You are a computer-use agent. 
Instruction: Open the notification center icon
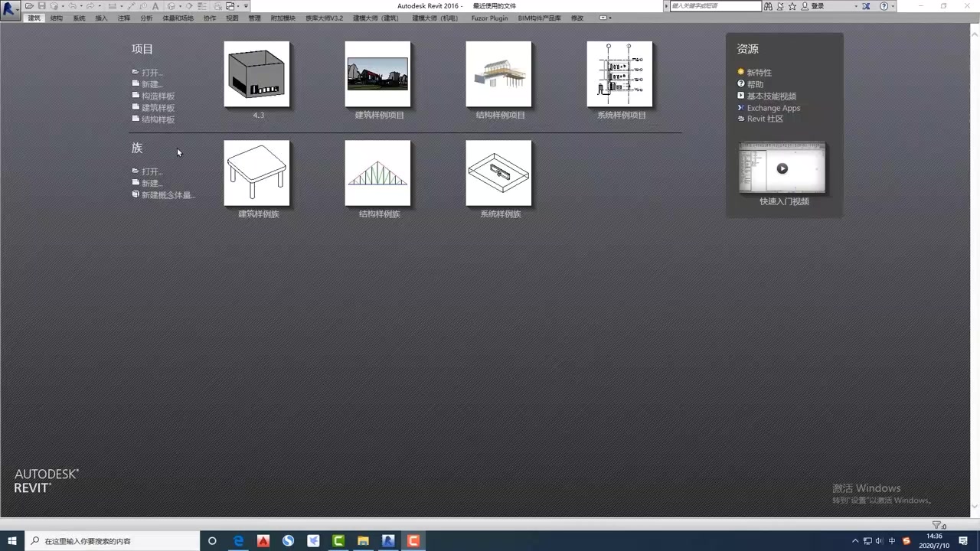963,540
